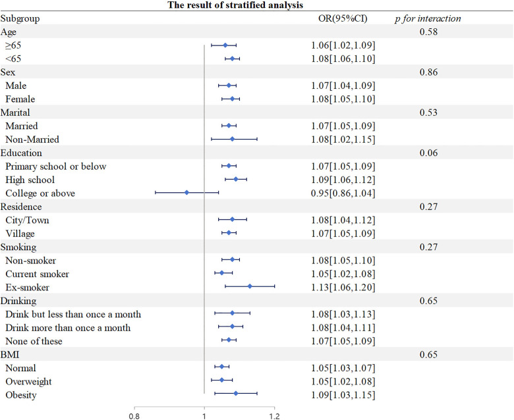Click the title 'The result of stratified analysis'
Screen dimensions: 514x420
pos(235,5)
